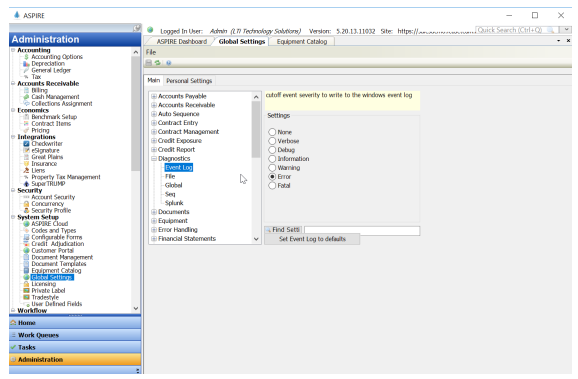Open Configurable Forms icon
This screenshot has width=578, height=379.
pos(26,237)
